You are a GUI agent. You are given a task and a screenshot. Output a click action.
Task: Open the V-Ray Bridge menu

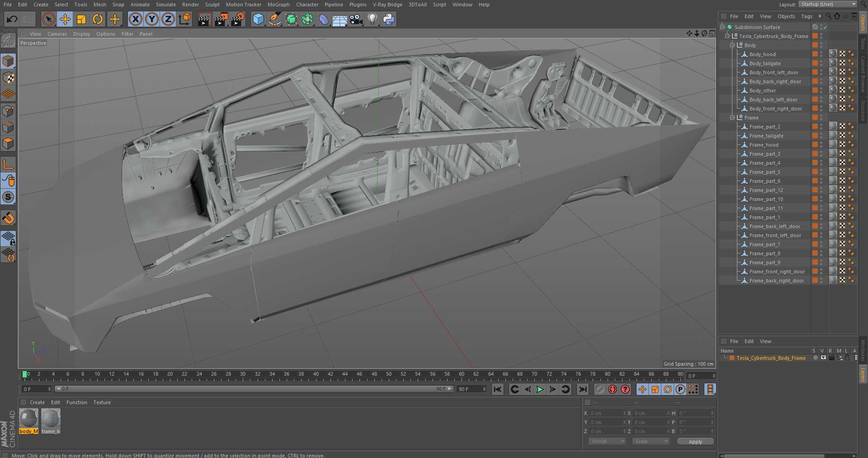coord(387,5)
